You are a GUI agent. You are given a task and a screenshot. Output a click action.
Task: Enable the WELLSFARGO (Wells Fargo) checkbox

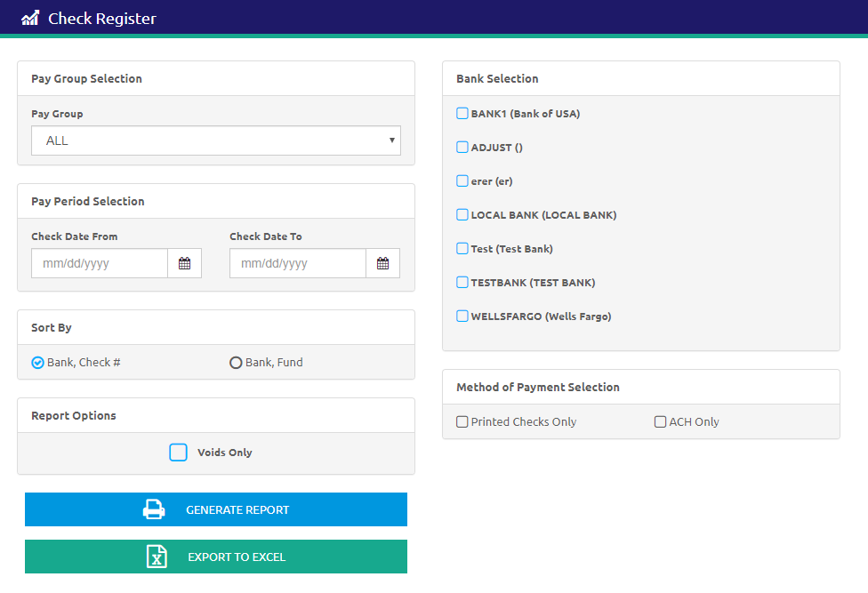point(462,316)
